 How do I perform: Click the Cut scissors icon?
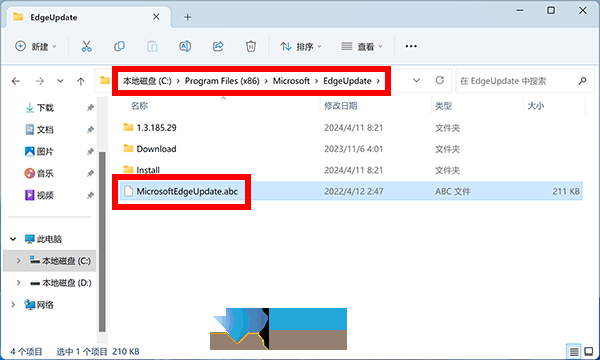(86, 46)
